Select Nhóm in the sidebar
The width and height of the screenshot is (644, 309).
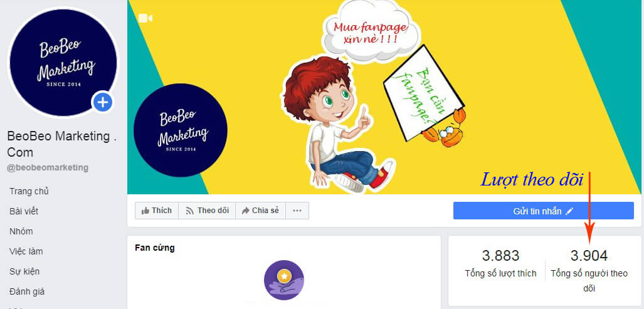tap(21, 231)
